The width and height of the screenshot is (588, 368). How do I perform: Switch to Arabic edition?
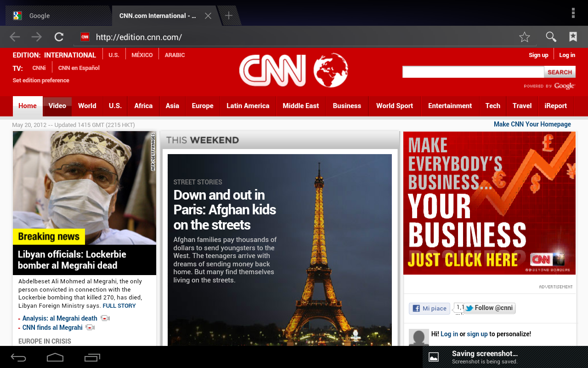pos(175,55)
